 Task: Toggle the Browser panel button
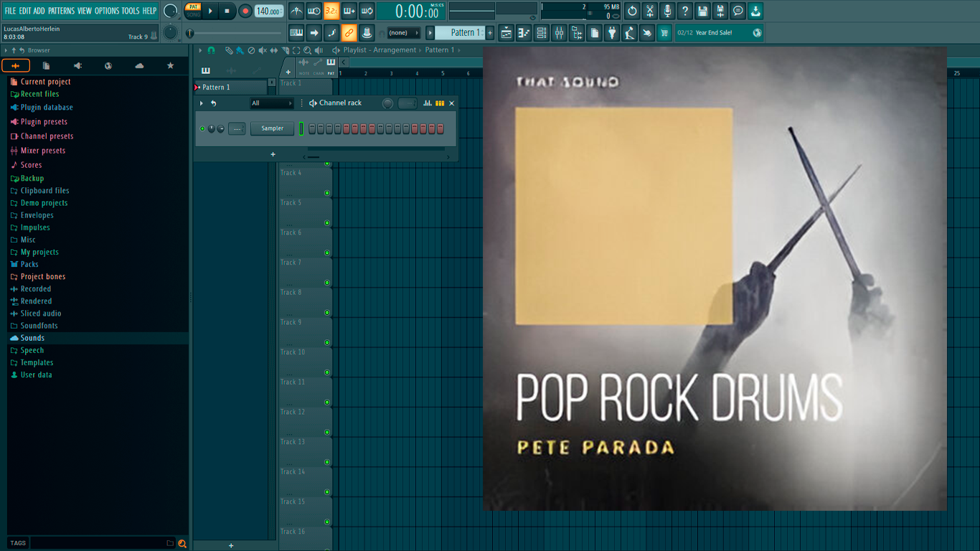tap(577, 32)
